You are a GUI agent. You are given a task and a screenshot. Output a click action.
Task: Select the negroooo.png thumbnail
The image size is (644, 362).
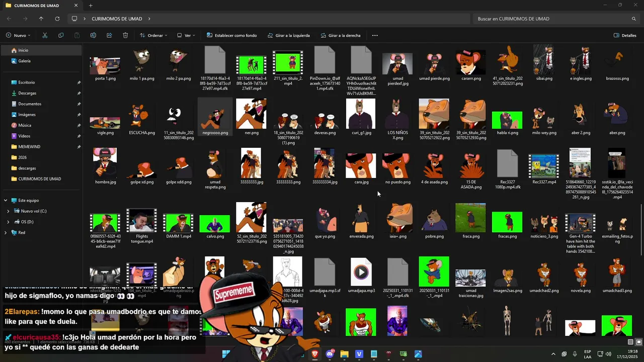click(215, 117)
